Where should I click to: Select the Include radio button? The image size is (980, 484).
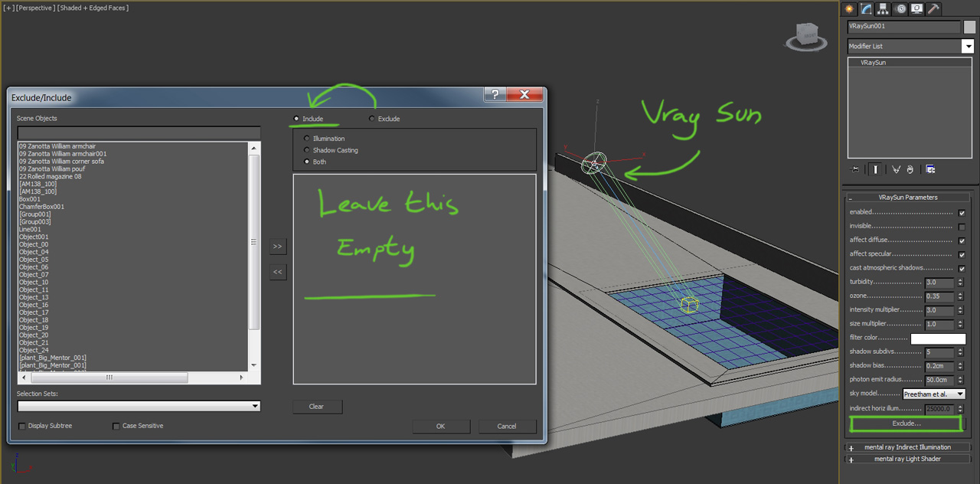(297, 119)
